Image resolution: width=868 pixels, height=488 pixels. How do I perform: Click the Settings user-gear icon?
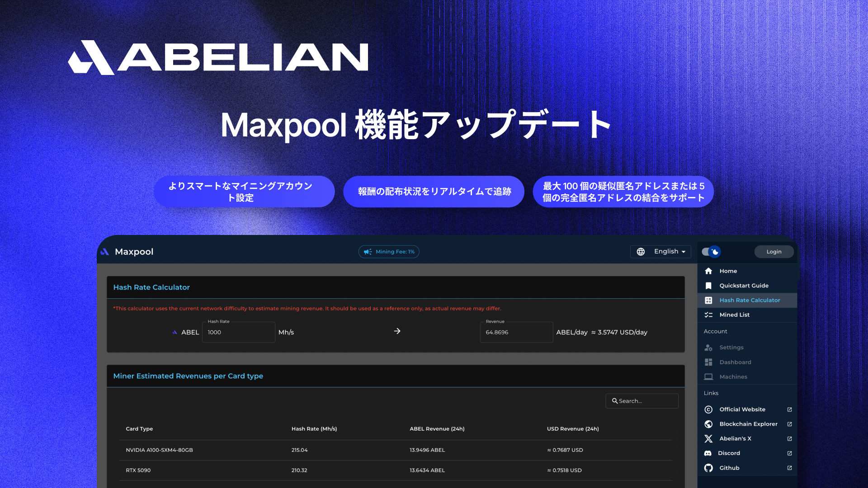pos(708,347)
